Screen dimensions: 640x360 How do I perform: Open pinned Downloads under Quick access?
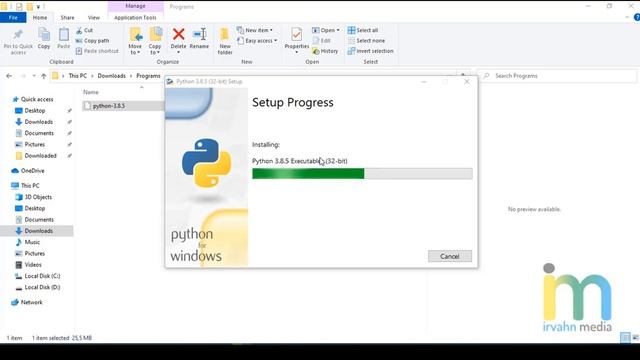[x=38, y=122]
